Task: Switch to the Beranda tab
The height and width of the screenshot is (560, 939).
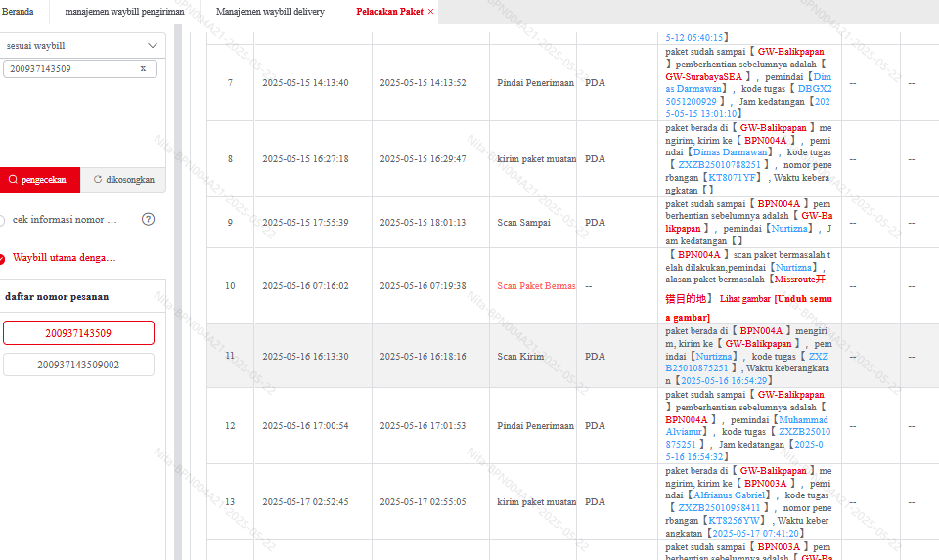Action: (x=18, y=12)
